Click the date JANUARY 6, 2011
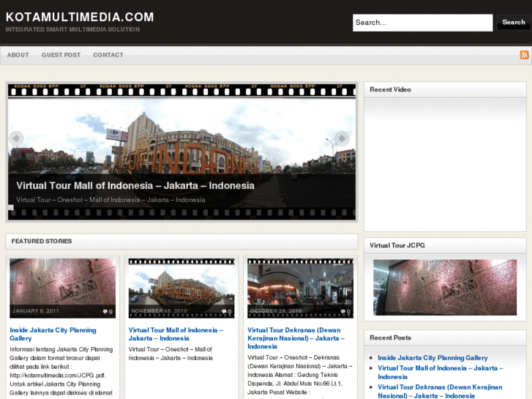 tap(36, 311)
